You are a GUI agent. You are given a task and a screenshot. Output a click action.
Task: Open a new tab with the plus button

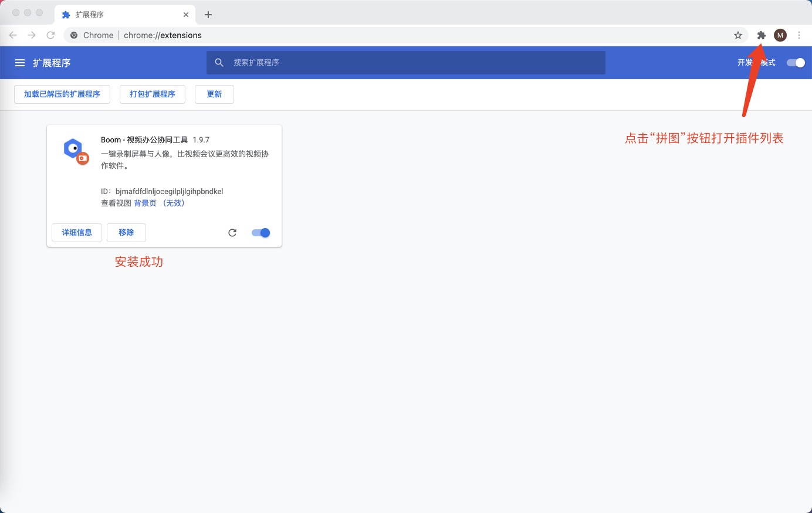tap(208, 14)
